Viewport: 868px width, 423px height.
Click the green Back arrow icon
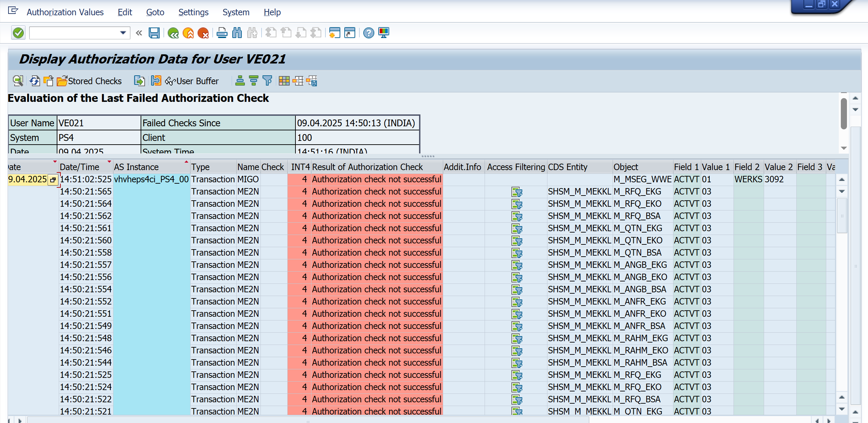point(173,33)
